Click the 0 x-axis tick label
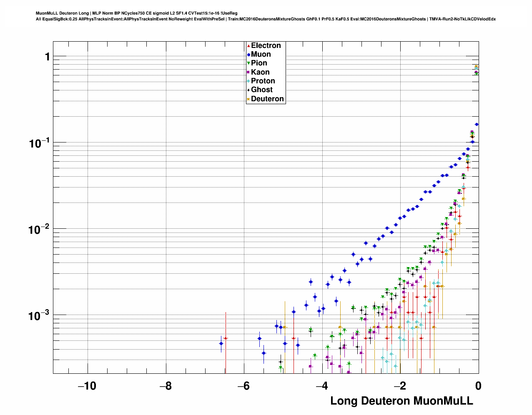The image size is (532, 415). [x=478, y=386]
